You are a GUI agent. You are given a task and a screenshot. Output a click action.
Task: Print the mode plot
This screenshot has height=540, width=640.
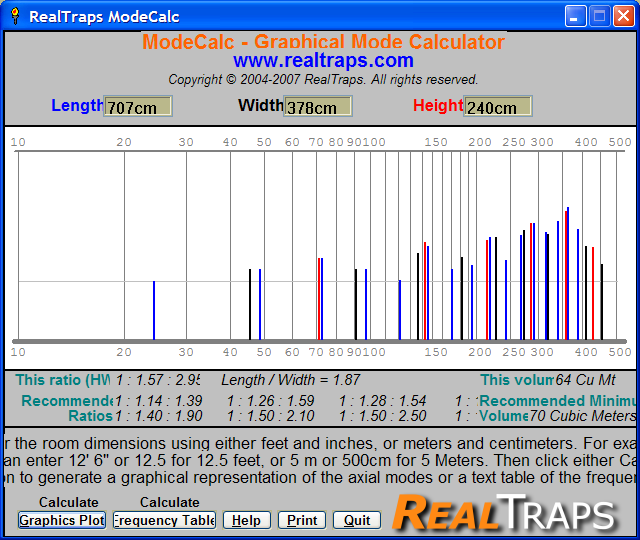tap(302, 520)
